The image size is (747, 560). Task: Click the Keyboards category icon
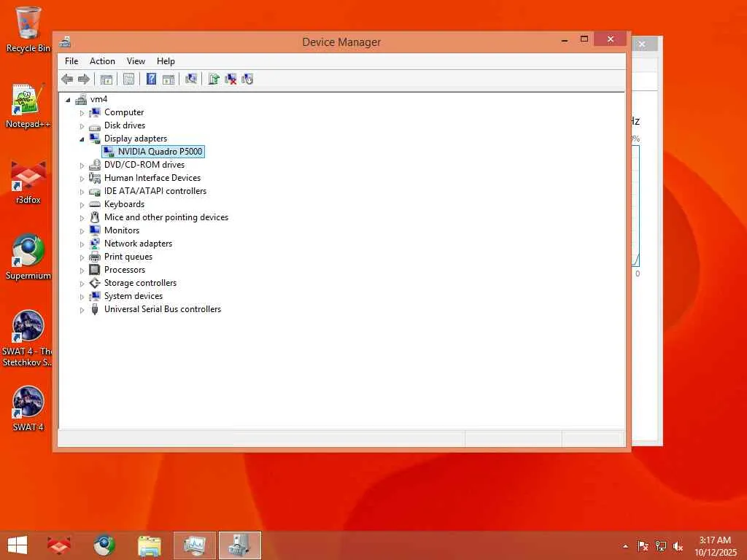pos(95,204)
